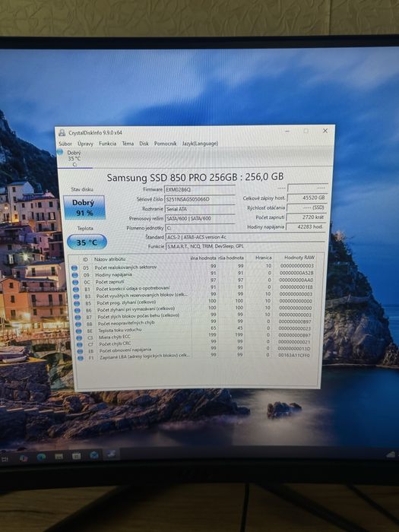Click the Štandard field showing ACS-2
Screen dimensions: 399x532
pyautogui.click(x=245, y=237)
